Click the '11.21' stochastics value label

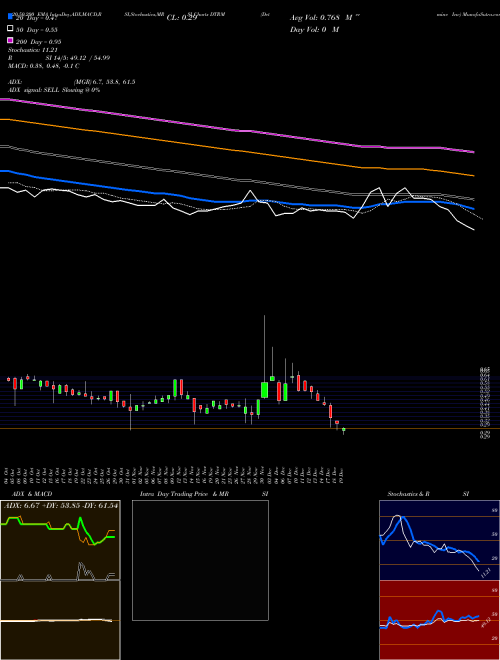tap(485, 573)
